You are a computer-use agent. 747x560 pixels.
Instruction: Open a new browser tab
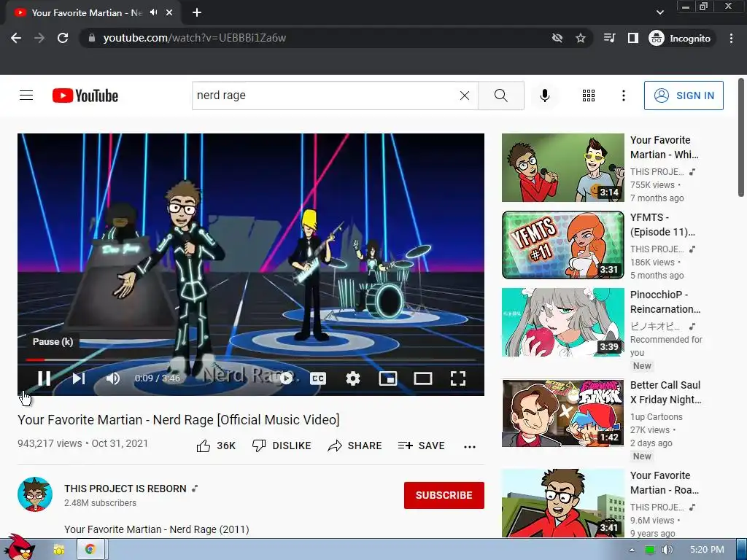point(197,13)
